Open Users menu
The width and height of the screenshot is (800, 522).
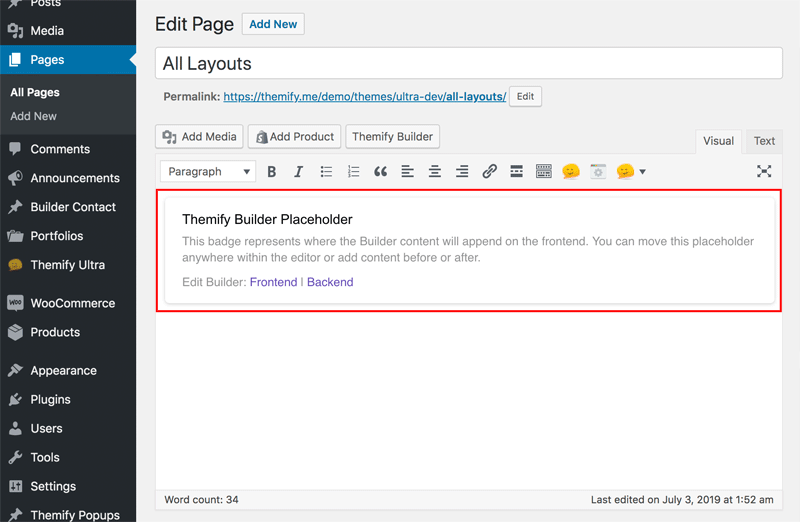tap(68, 429)
